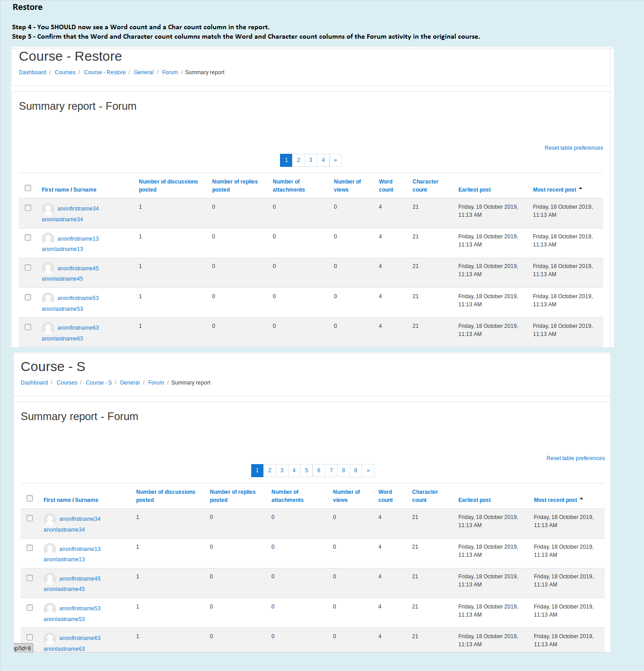Click Reset table preferences in Course - Restore
The width and height of the screenshot is (644, 671).
[x=574, y=148]
